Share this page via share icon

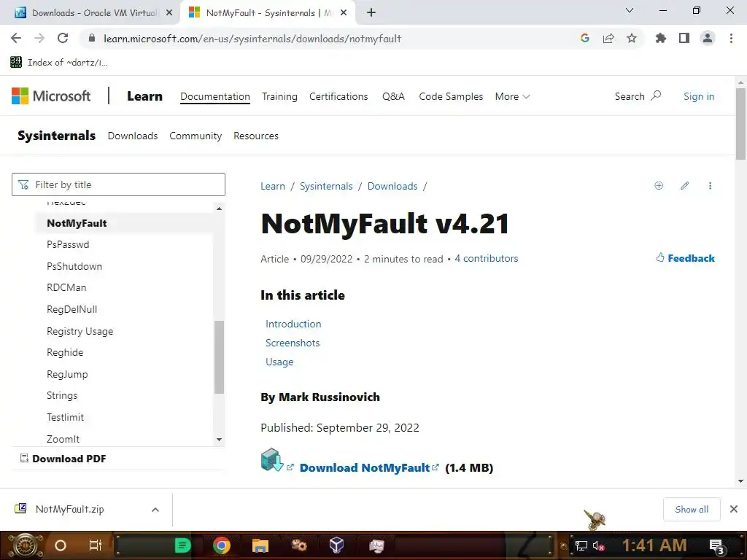608,38
